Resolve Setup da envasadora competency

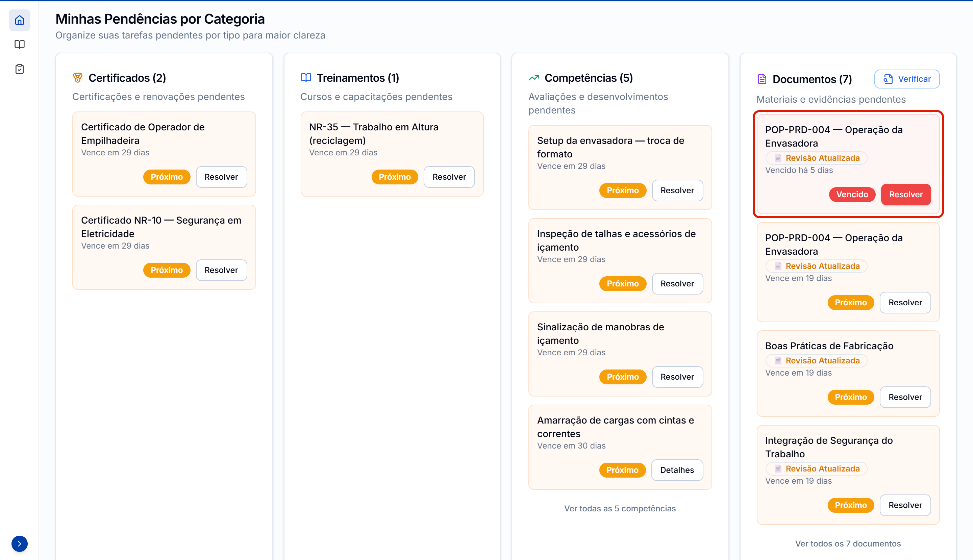677,190
